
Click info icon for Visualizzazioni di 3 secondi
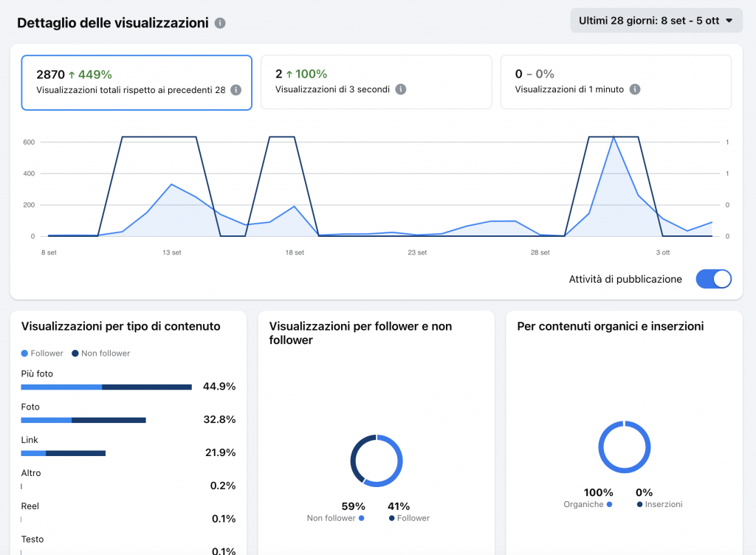pos(400,89)
